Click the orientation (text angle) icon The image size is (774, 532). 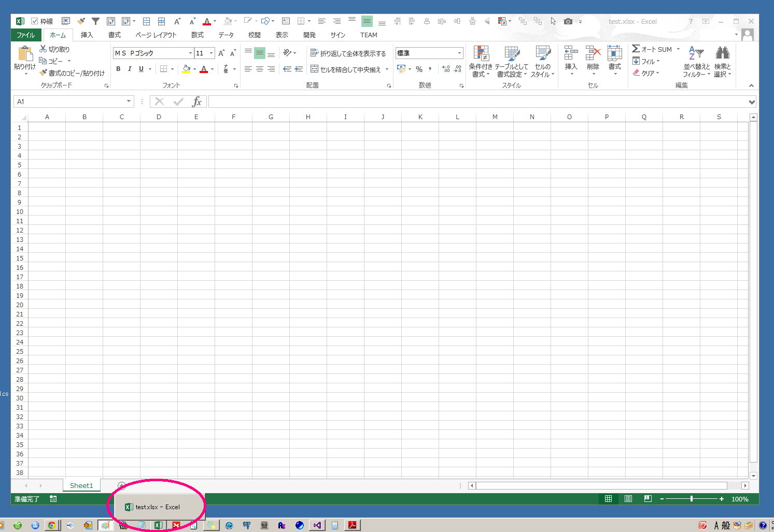coord(287,53)
